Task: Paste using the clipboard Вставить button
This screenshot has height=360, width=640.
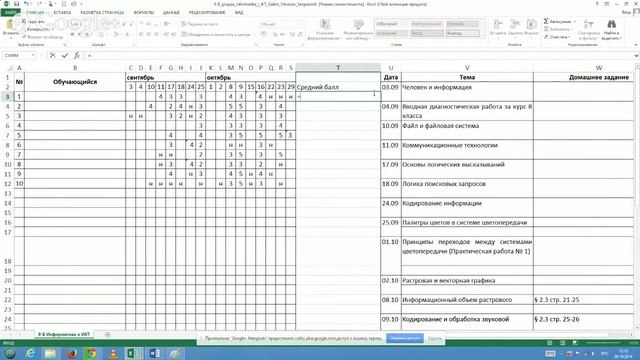Action: pos(10,30)
